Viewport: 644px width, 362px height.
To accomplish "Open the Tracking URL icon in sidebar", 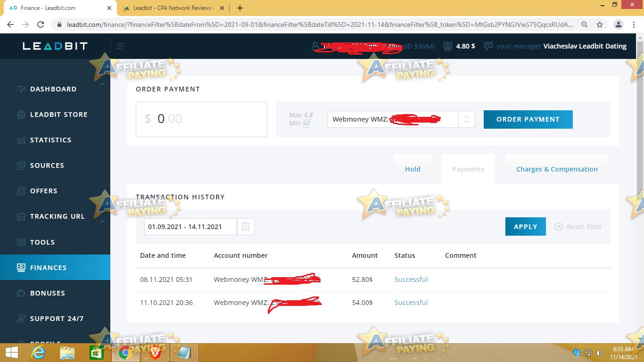I will pos(21,216).
